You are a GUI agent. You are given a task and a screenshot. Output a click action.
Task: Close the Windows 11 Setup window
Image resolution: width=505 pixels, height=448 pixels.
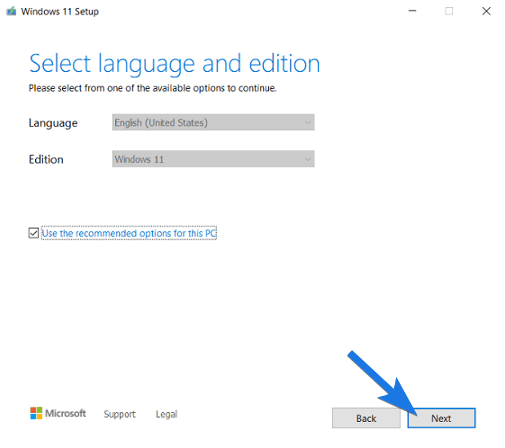(486, 11)
